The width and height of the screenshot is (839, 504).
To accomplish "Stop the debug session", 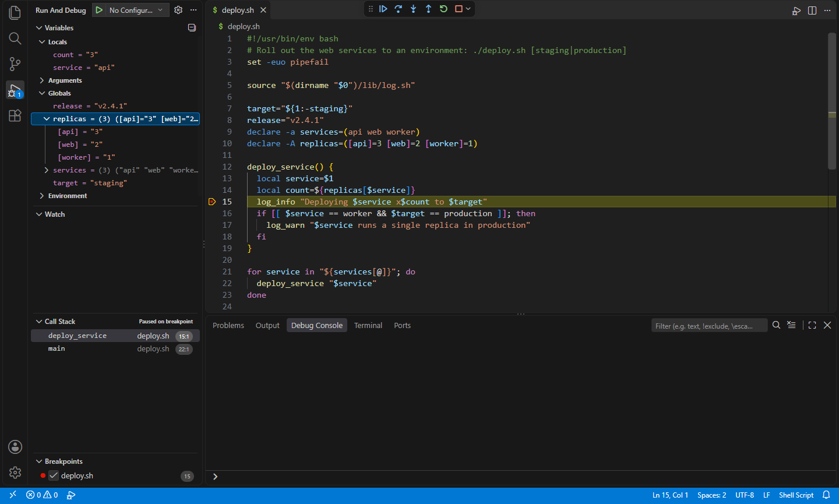I will pos(459,9).
